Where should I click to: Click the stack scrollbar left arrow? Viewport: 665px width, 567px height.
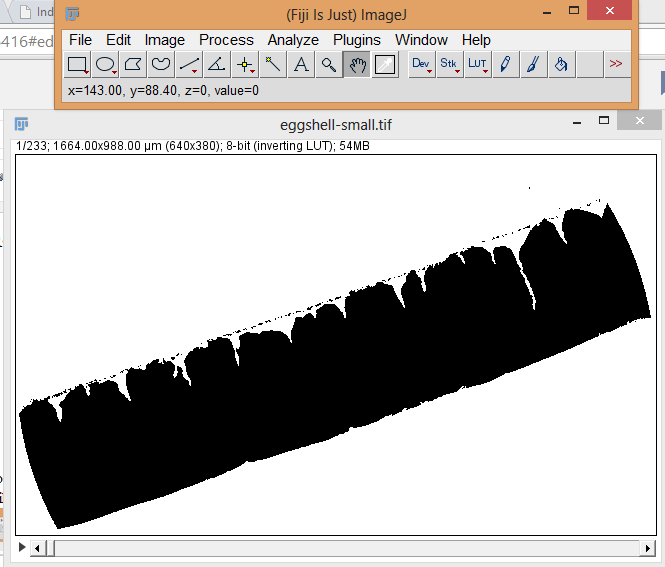[37, 548]
